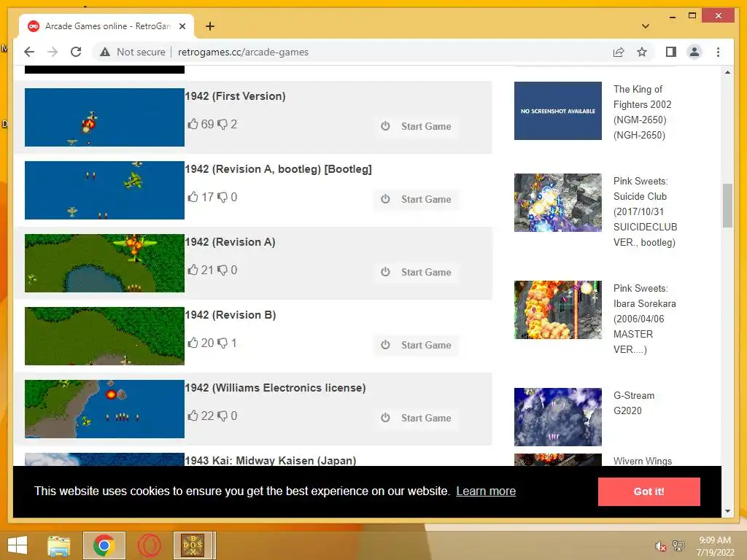This screenshot has height=560, width=747.
Task: Click the share page icon
Action: click(619, 52)
